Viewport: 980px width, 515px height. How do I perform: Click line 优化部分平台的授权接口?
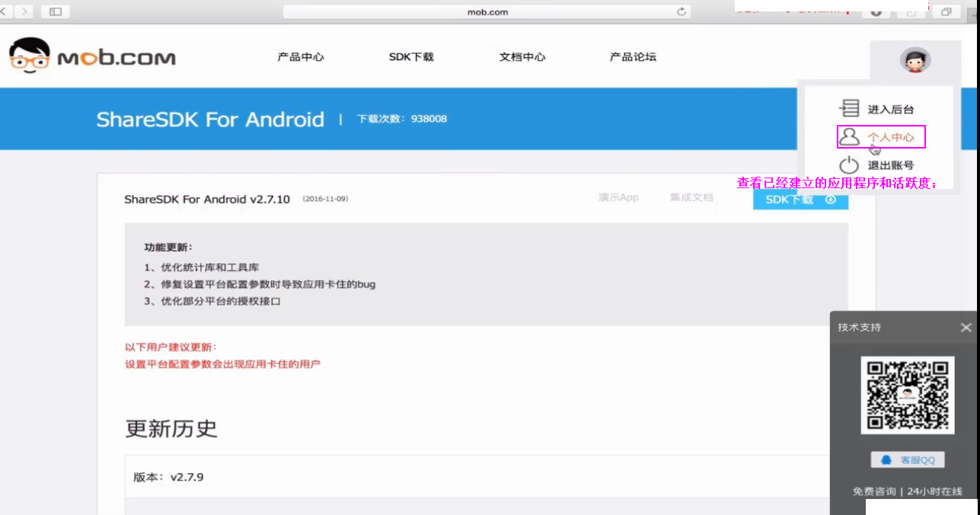click(212, 302)
